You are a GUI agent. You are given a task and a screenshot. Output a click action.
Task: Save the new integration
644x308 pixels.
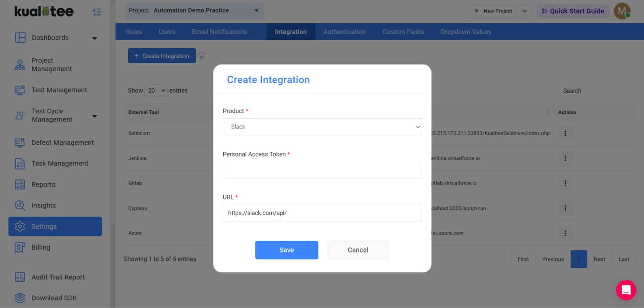tap(286, 250)
